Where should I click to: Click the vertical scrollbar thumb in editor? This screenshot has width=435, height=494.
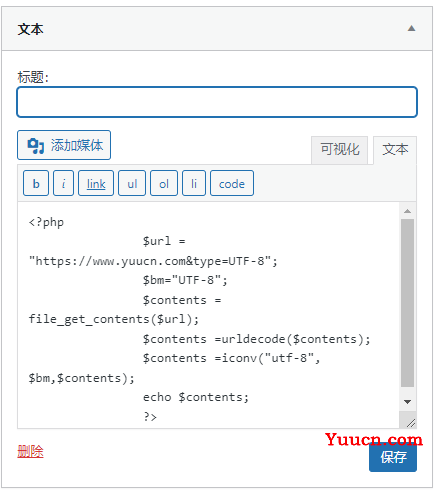(407, 303)
